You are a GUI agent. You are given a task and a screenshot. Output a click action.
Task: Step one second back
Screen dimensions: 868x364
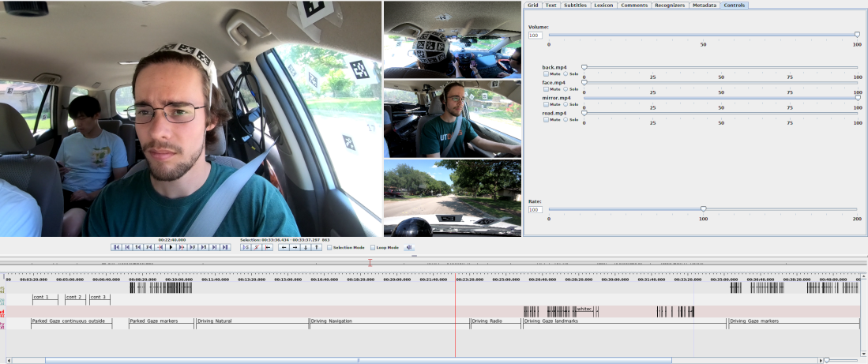137,247
